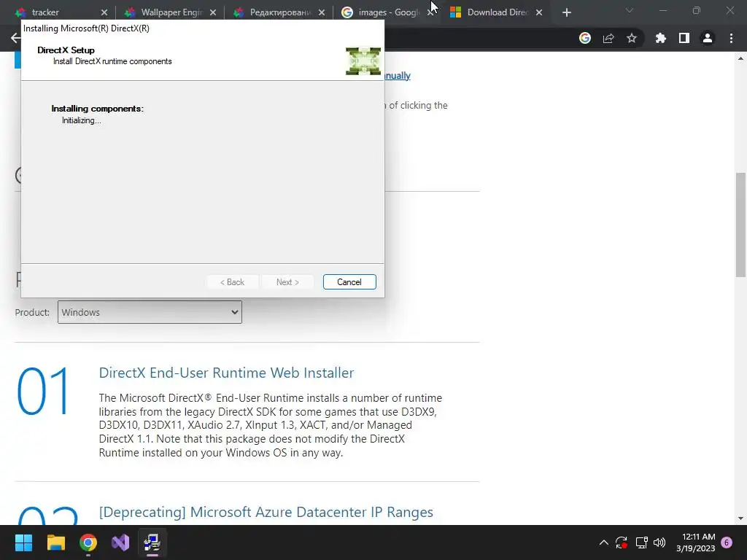747x560 pixels.
Task: Close the images - Google tab
Action: point(429,12)
